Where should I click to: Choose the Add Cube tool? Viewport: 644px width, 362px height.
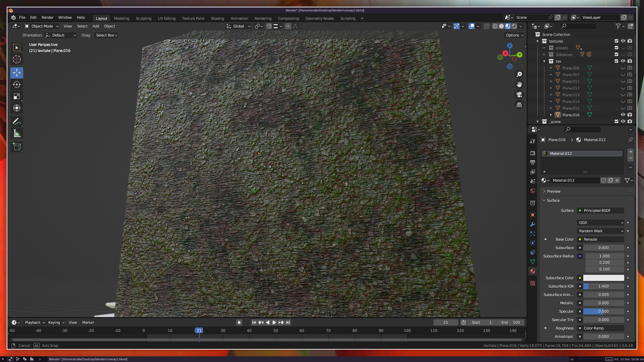[17, 146]
